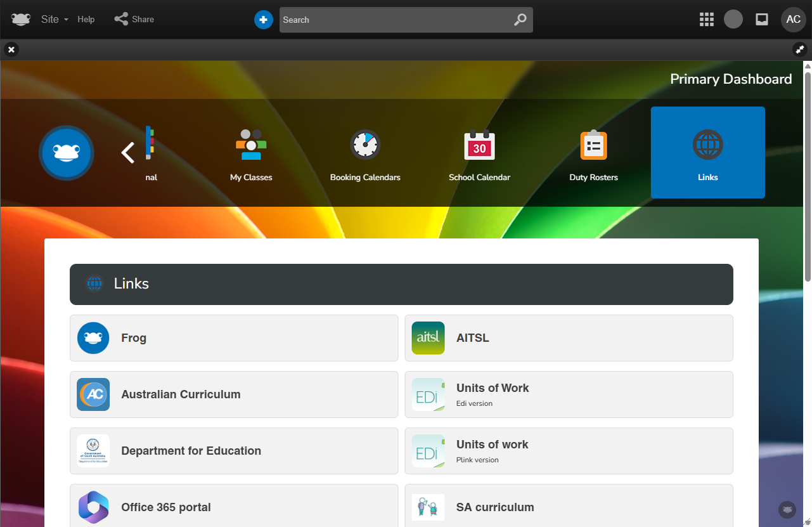Expand the Site dropdown menu
The image size is (812, 527).
[x=55, y=20]
